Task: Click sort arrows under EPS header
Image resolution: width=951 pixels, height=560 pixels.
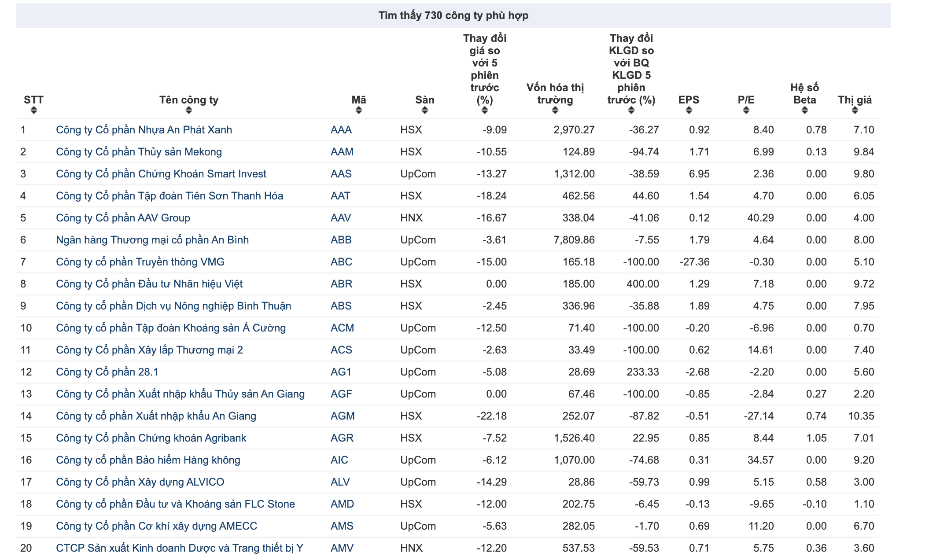Action: tap(689, 111)
